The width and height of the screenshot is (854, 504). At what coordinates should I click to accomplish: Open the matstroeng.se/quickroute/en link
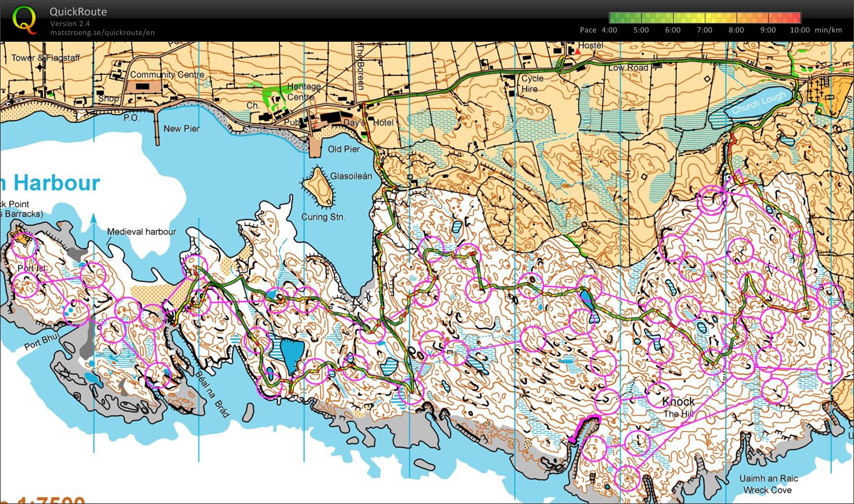102,32
